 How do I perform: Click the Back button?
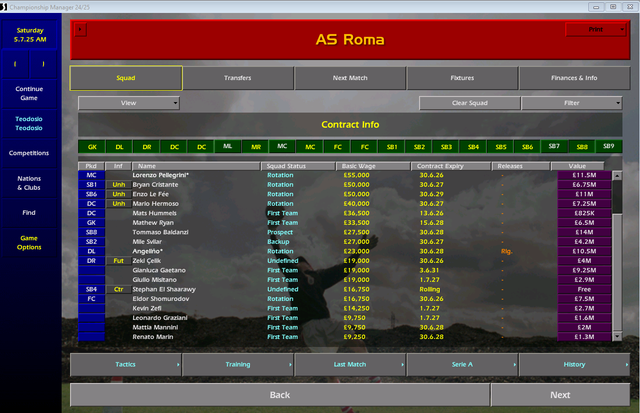click(280, 395)
